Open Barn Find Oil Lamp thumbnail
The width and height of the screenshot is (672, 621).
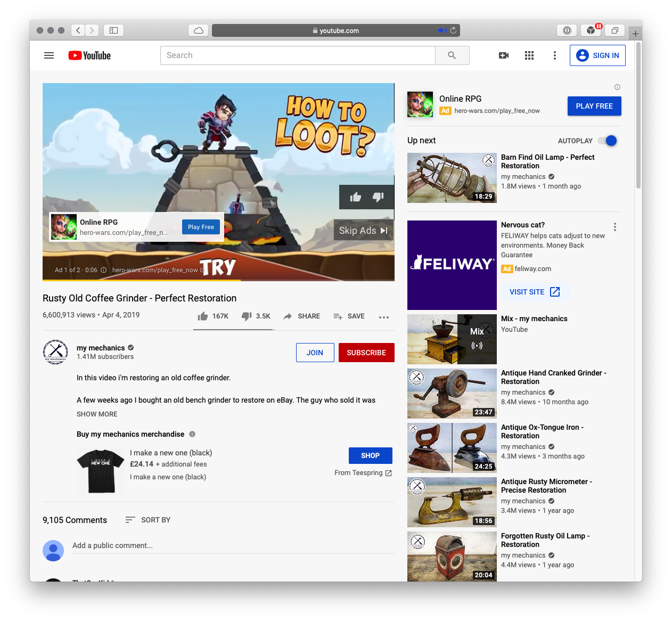click(x=452, y=178)
